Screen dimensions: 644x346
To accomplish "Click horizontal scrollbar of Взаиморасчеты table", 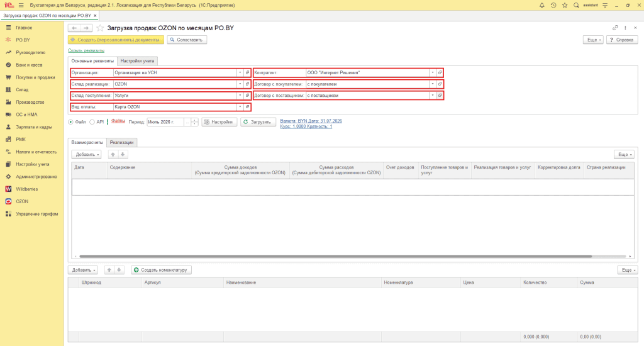I will pyautogui.click(x=336, y=257).
